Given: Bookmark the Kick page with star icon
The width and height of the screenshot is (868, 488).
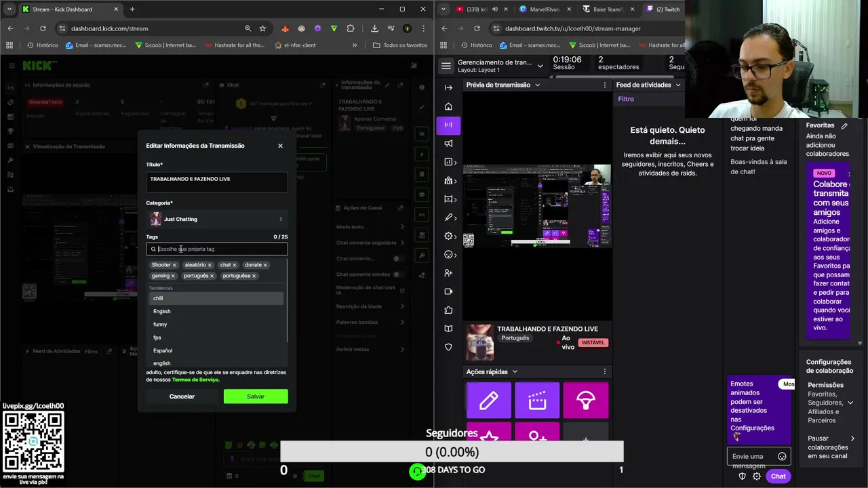Looking at the screenshot, I should pyautogui.click(x=262, y=28).
